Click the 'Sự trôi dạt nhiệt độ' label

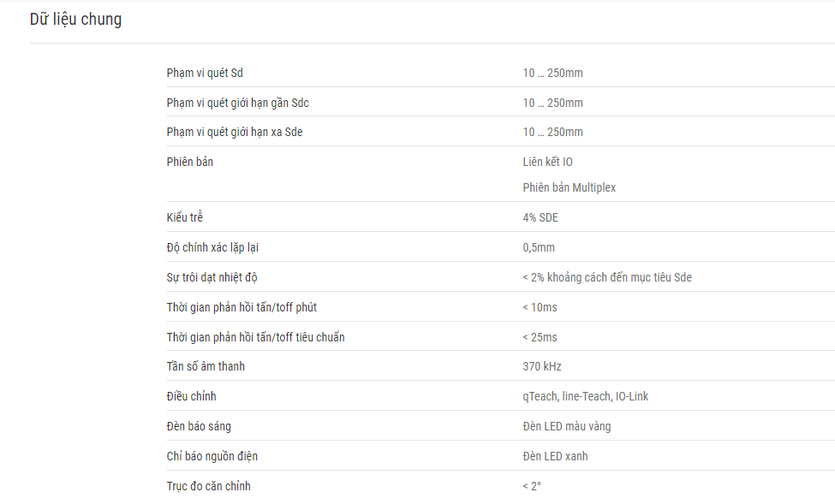[212, 277]
